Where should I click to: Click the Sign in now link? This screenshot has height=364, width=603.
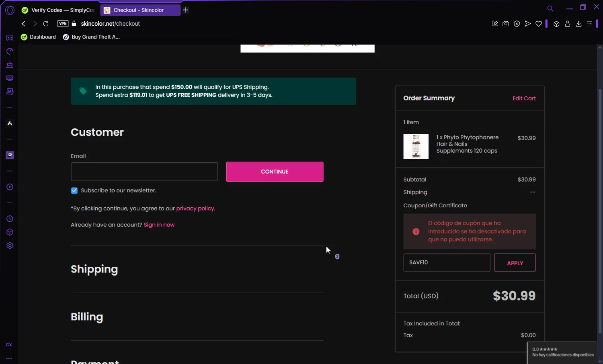click(159, 225)
